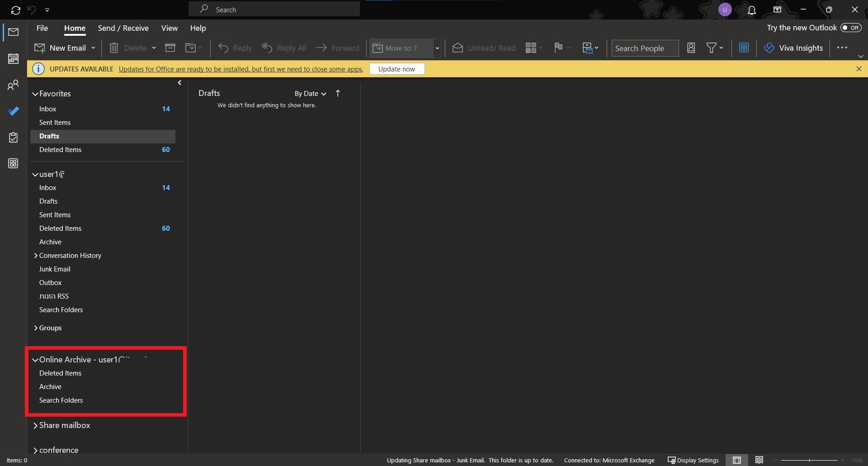Expand the conference mailbox section
The image size is (868, 466).
point(36,451)
